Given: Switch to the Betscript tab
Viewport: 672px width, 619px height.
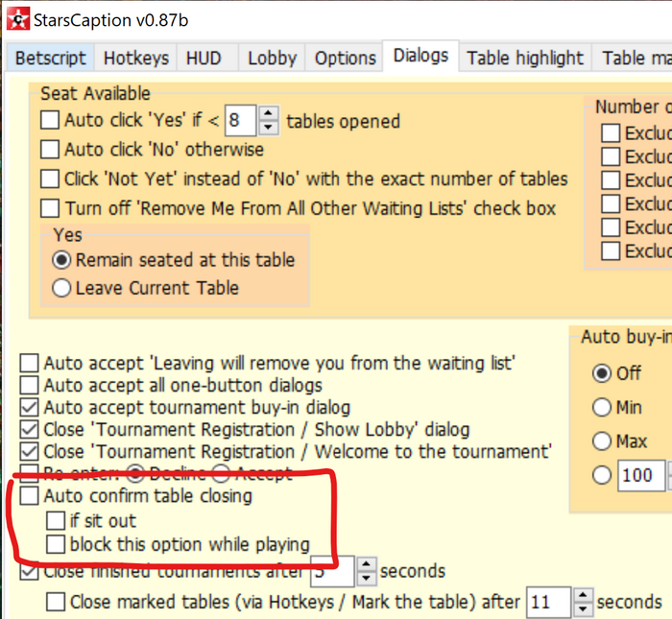Looking at the screenshot, I should 51,58.
